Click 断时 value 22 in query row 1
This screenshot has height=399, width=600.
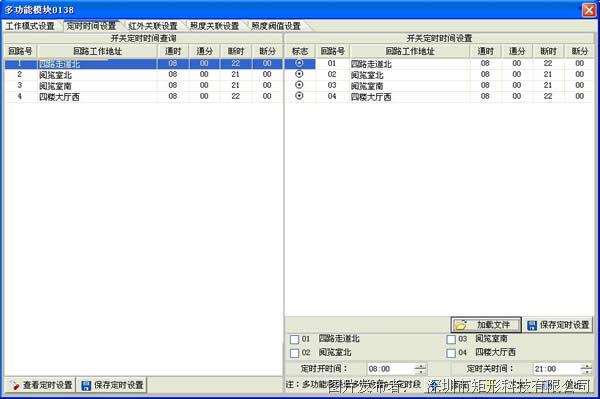click(x=236, y=63)
